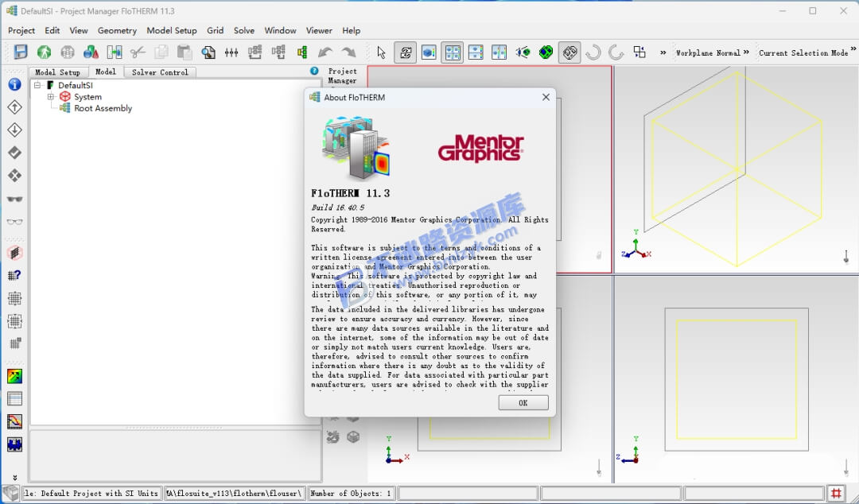Screen dimensions: 859x504
Task: Expand the Current Selection Mode chevron
Action: pyautogui.click(x=853, y=48)
